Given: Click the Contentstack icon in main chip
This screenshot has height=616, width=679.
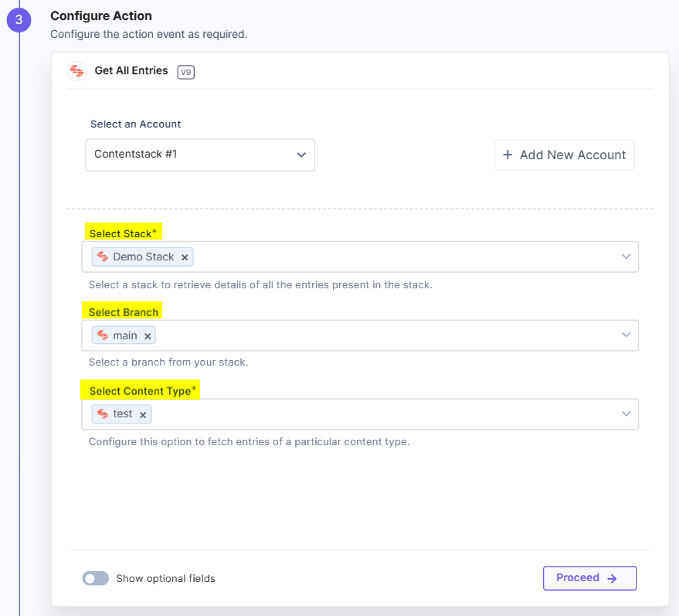Looking at the screenshot, I should pyautogui.click(x=103, y=335).
